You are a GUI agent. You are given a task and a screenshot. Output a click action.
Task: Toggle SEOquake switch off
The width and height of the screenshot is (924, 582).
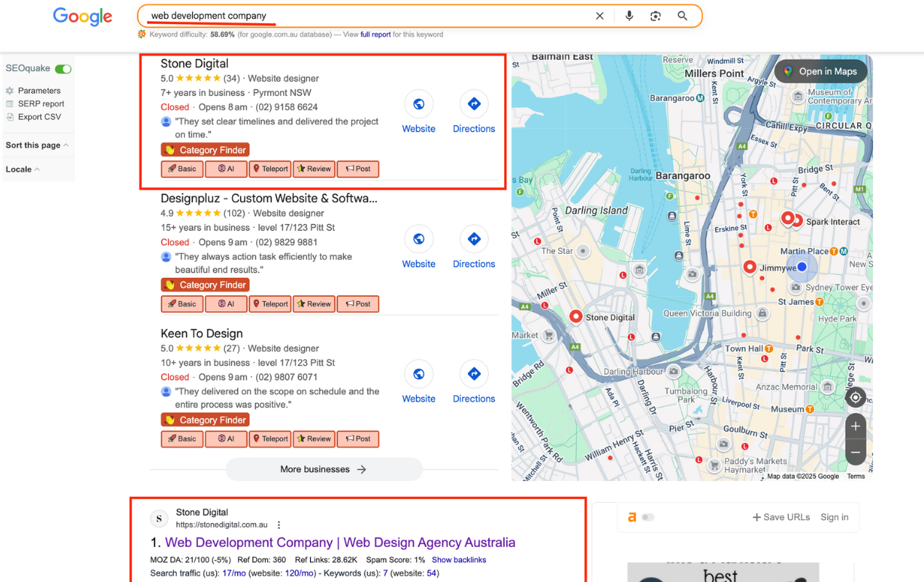pyautogui.click(x=63, y=69)
